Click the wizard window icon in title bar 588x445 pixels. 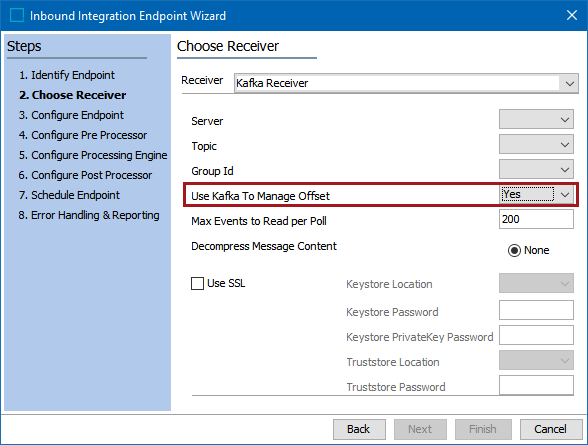coord(16,15)
